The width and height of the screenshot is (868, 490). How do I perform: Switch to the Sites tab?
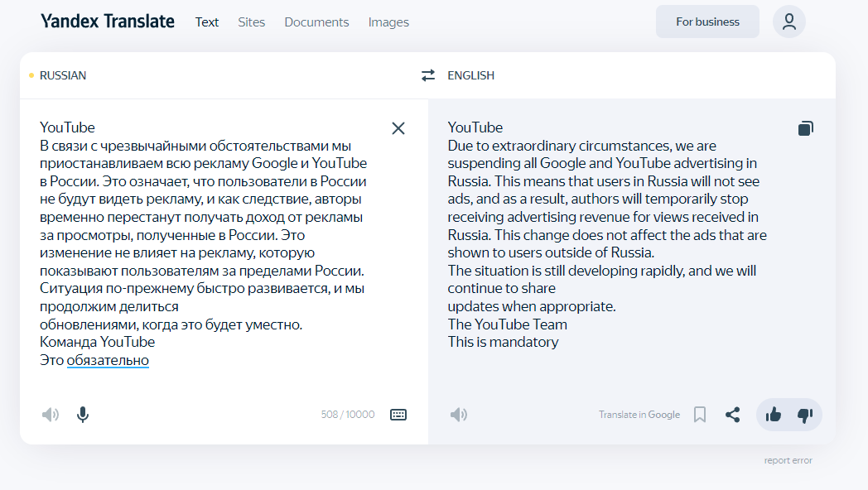tap(252, 22)
